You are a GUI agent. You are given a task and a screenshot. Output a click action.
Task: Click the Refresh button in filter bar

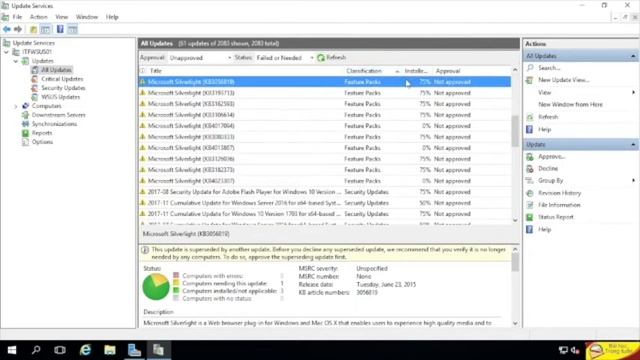(331, 58)
